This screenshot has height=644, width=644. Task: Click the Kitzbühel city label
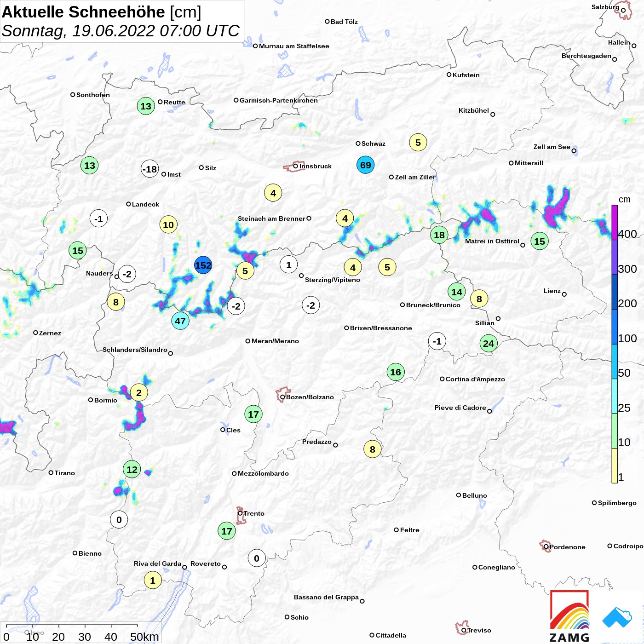[474, 110]
